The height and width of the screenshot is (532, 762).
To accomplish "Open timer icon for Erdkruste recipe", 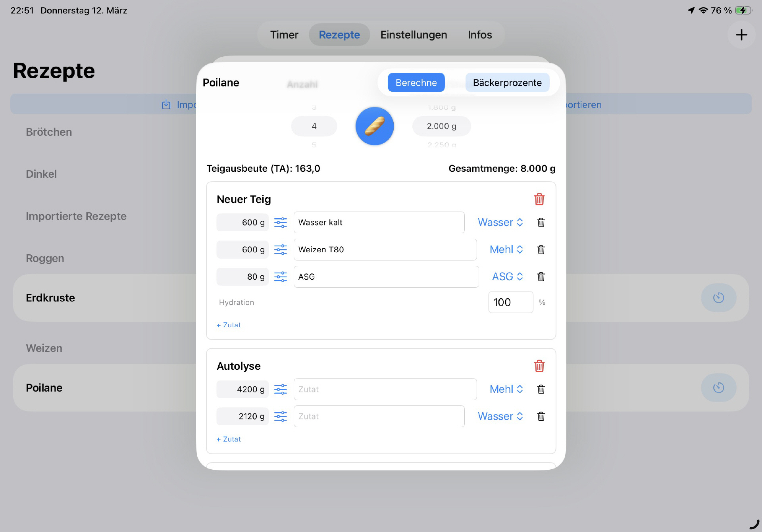I will click(718, 298).
